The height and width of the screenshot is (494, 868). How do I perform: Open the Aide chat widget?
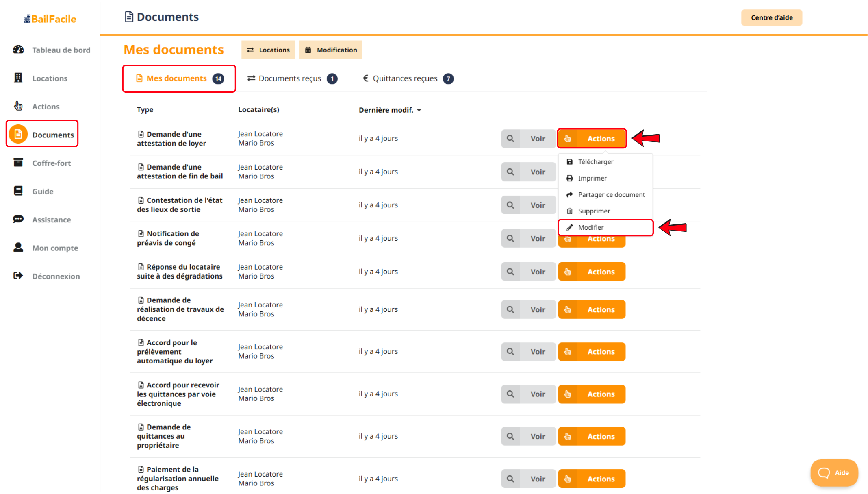[834, 472]
